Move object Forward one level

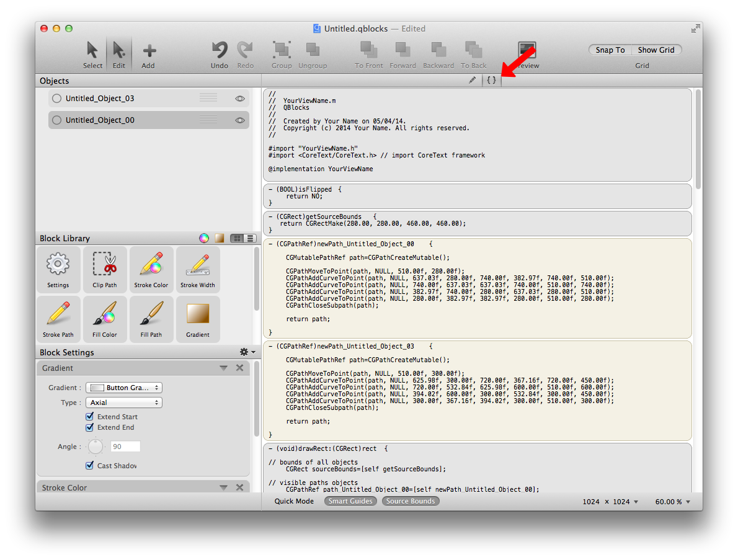click(403, 55)
